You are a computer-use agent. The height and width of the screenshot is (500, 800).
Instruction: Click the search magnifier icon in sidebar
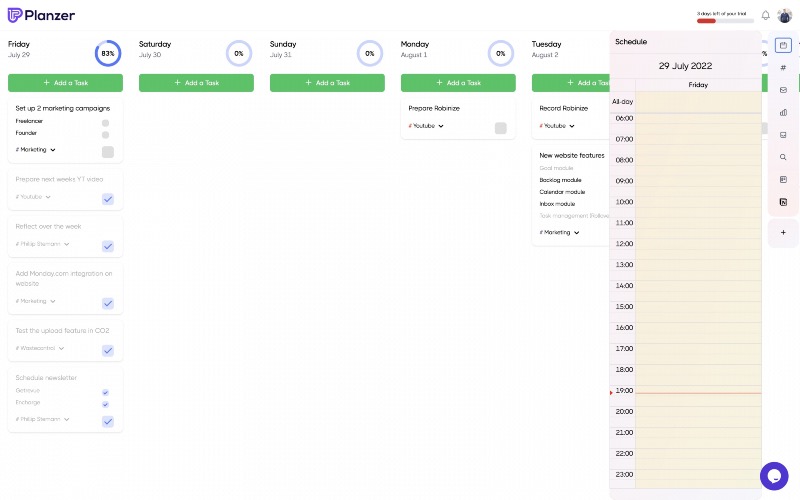tap(784, 157)
